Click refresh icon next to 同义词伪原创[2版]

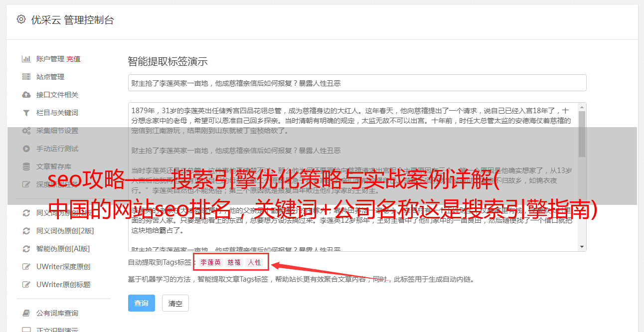click(x=26, y=231)
